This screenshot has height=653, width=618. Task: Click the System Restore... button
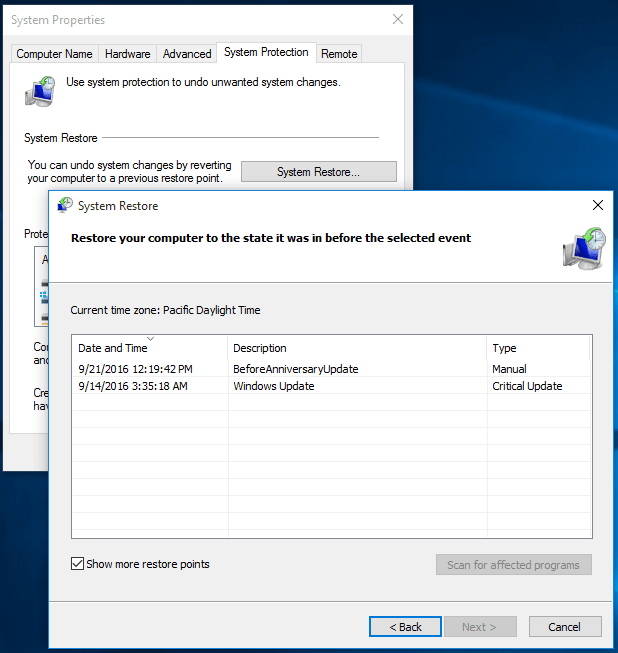click(319, 172)
